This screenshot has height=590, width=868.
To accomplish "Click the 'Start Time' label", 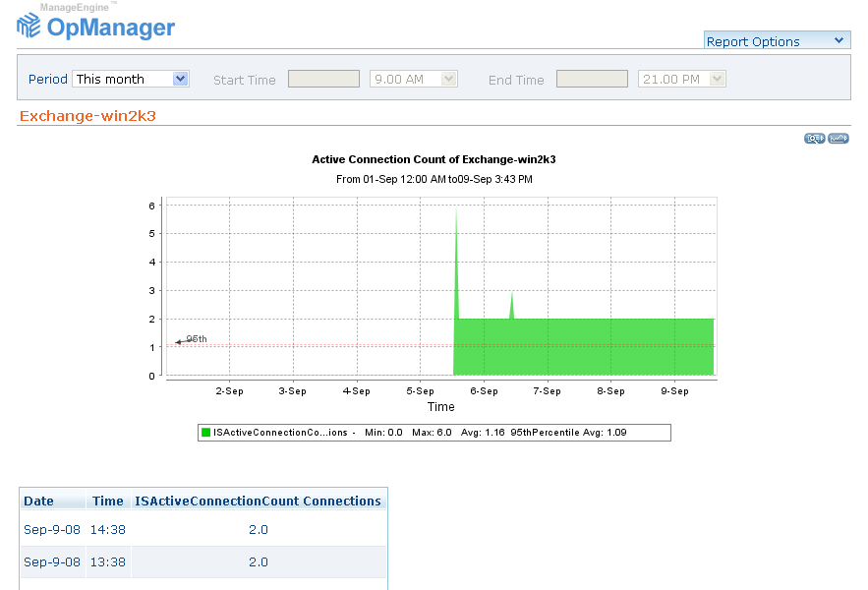I will (244, 81).
